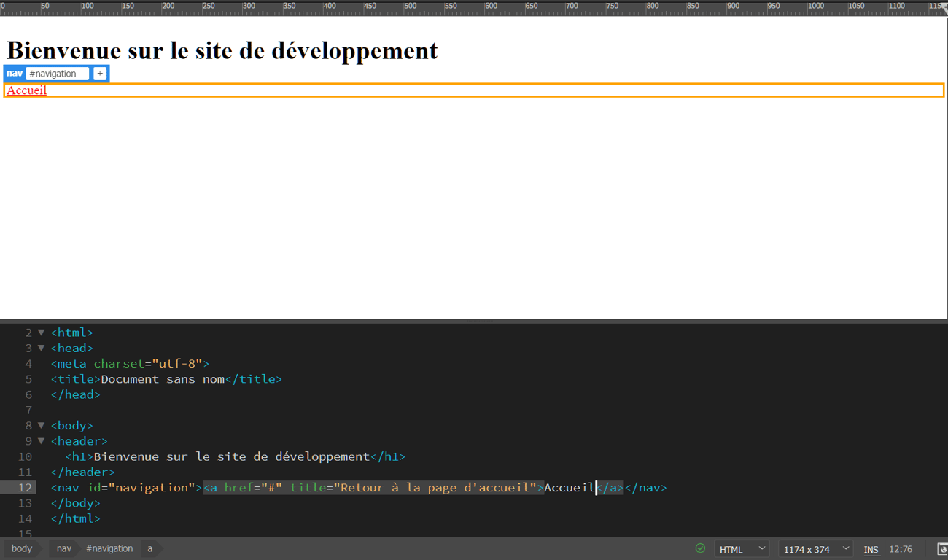Open the real-time browser preview icon
Image resolution: width=948 pixels, height=560 pixels.
click(941, 549)
